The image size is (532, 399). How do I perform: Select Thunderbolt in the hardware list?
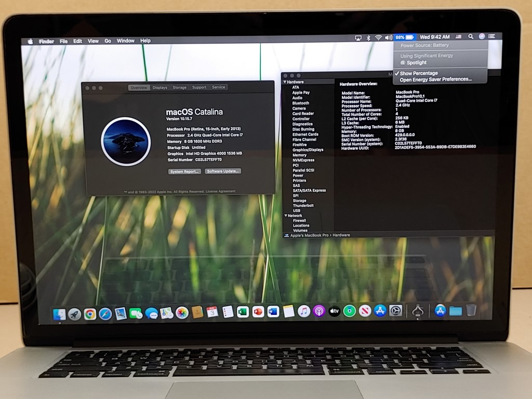303,206
